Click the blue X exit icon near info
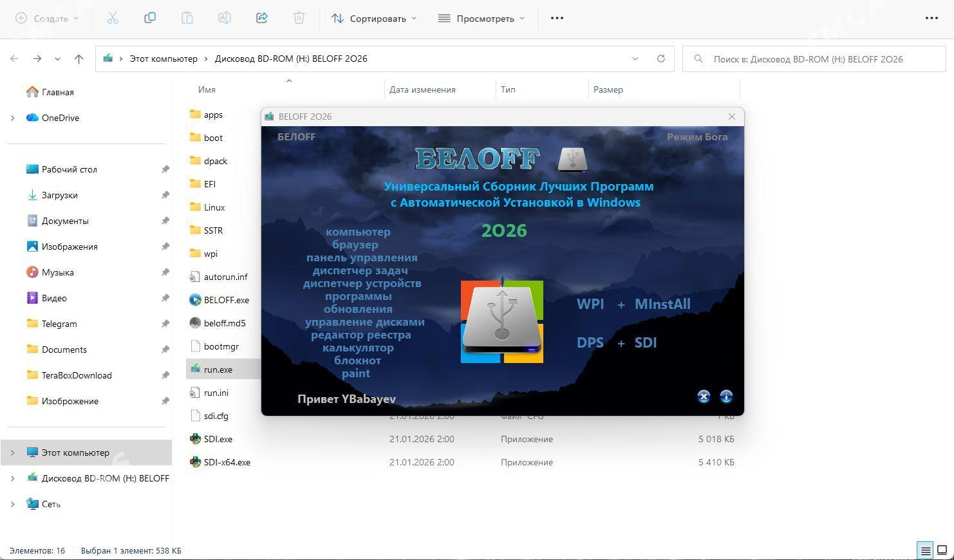Viewport: 954px width, 560px height. click(704, 397)
